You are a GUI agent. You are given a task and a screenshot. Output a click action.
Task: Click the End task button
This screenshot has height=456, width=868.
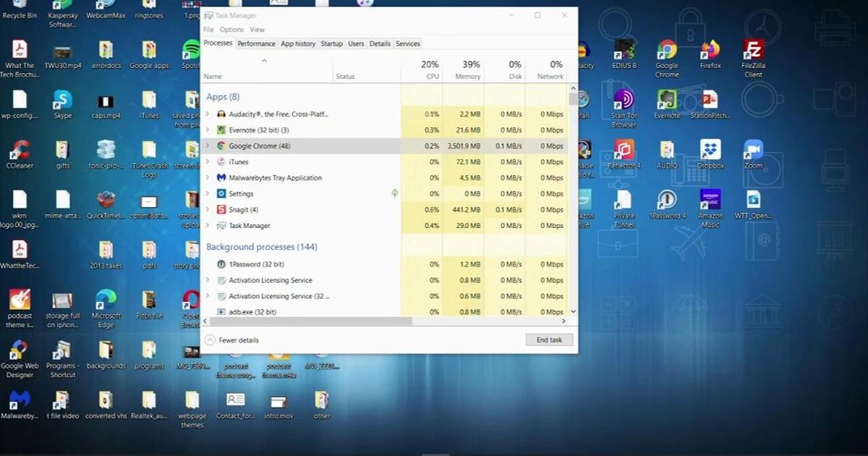tap(548, 339)
